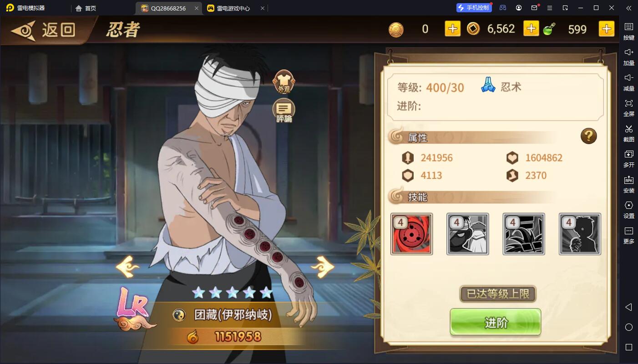This screenshot has height=364, width=638.
Task: Select the second skill icon
Action: pos(468,234)
